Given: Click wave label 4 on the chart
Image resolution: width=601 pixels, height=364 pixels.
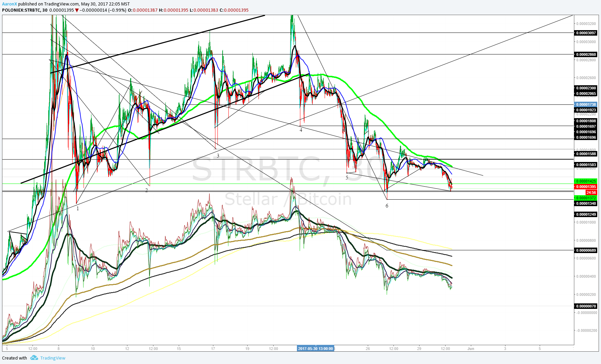Looking at the screenshot, I should coord(301,130).
